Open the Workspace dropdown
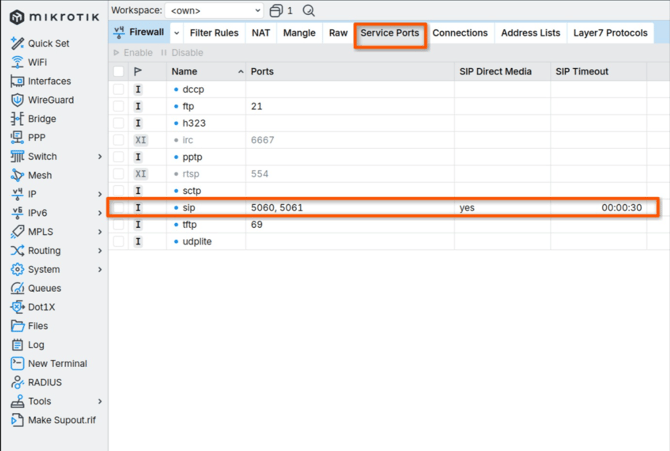The image size is (670, 451). point(213,11)
